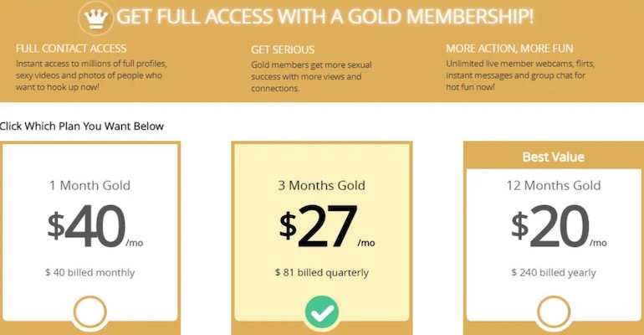Click the "$ 81 billed quarterly" text
644x335 pixels.
point(321,272)
